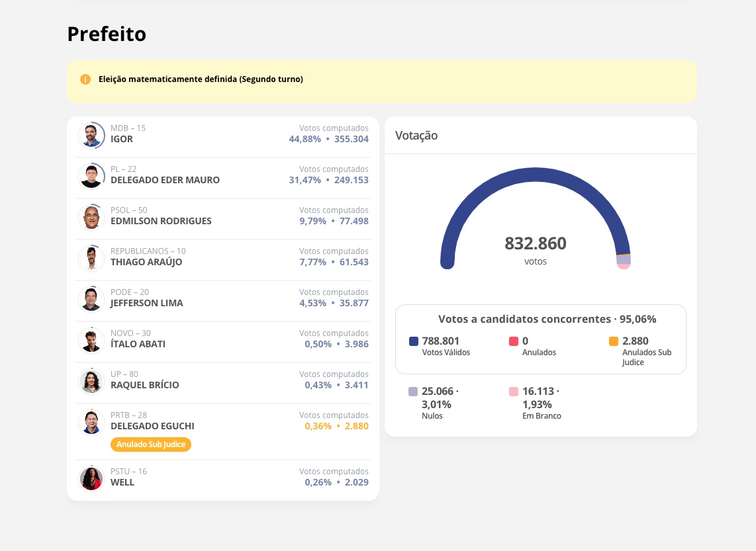Select the lavender Nulos legend swatch

tap(414, 392)
